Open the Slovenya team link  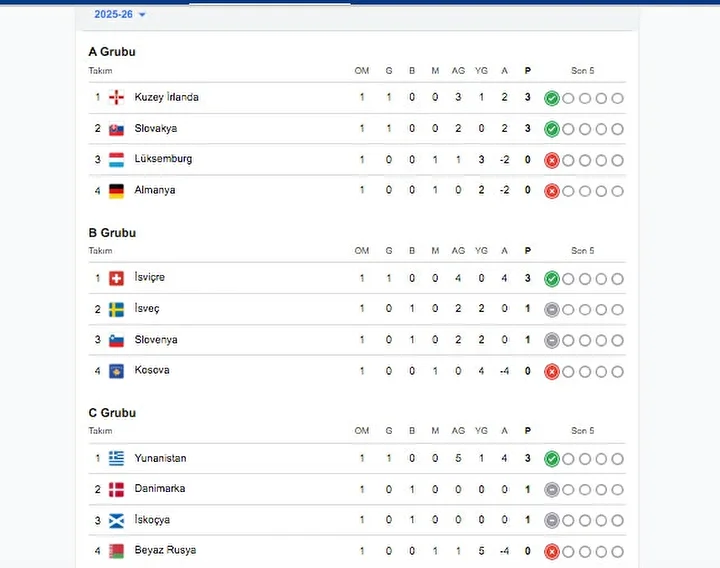[156, 340]
